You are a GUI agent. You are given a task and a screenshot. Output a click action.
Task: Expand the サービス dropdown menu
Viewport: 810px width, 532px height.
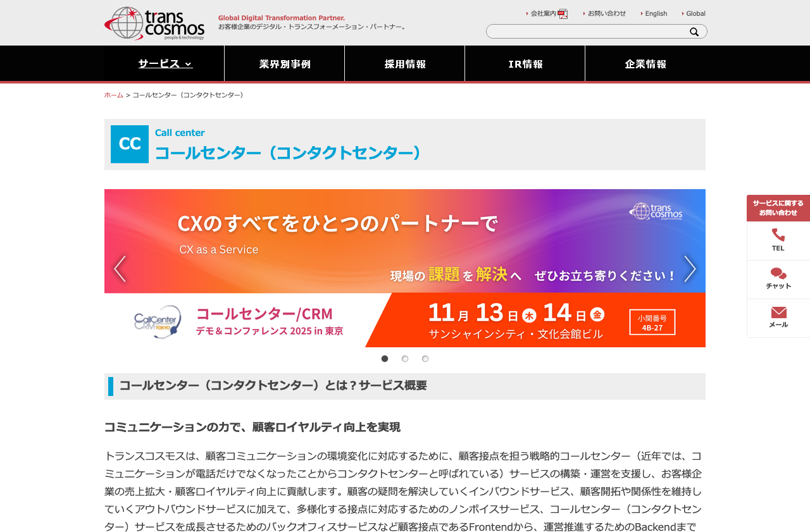165,64
